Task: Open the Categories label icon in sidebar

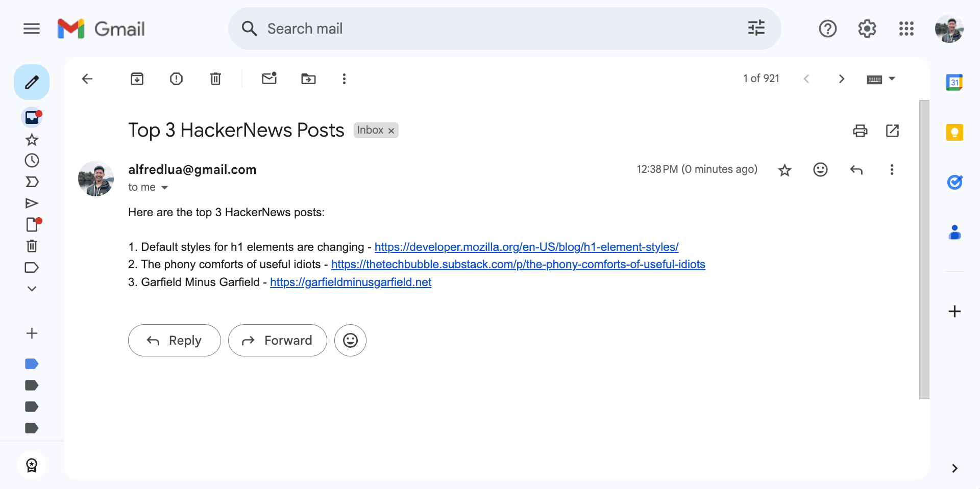Action: (32, 268)
